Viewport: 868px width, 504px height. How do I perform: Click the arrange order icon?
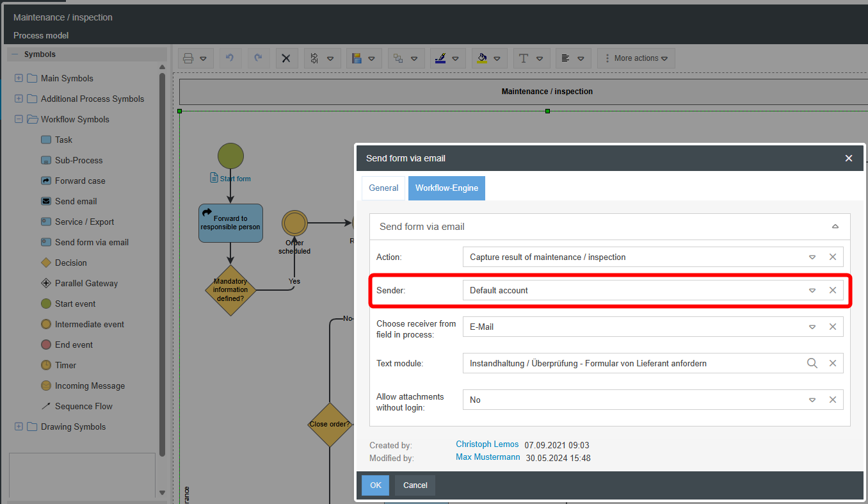pos(398,58)
